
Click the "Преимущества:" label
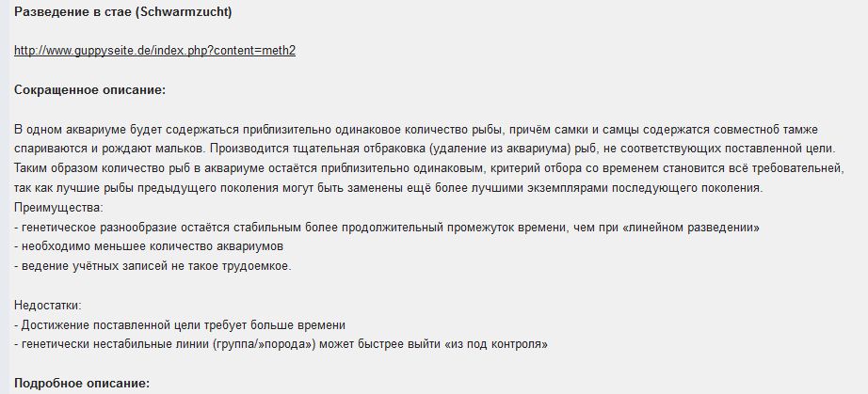pyautogui.click(x=58, y=207)
